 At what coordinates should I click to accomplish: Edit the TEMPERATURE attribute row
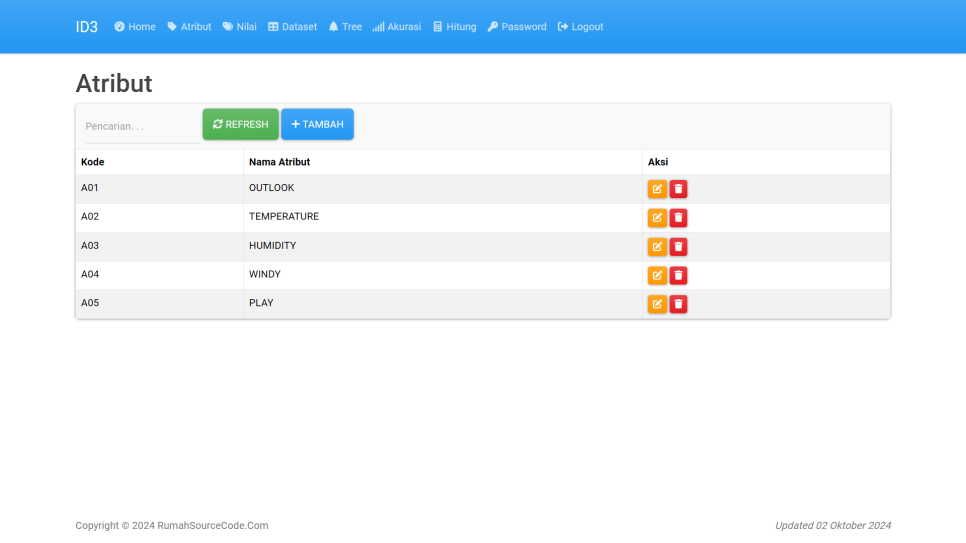point(657,218)
